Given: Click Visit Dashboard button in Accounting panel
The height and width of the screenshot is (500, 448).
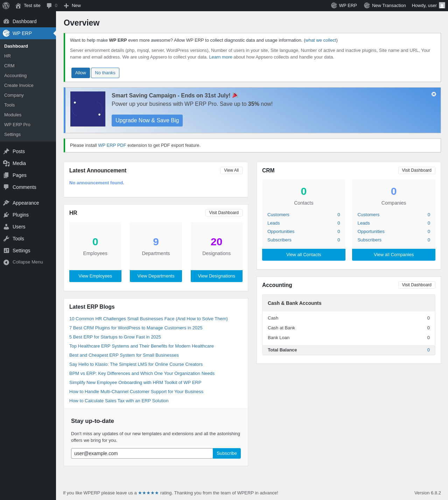Looking at the screenshot, I should pyautogui.click(x=417, y=285).
